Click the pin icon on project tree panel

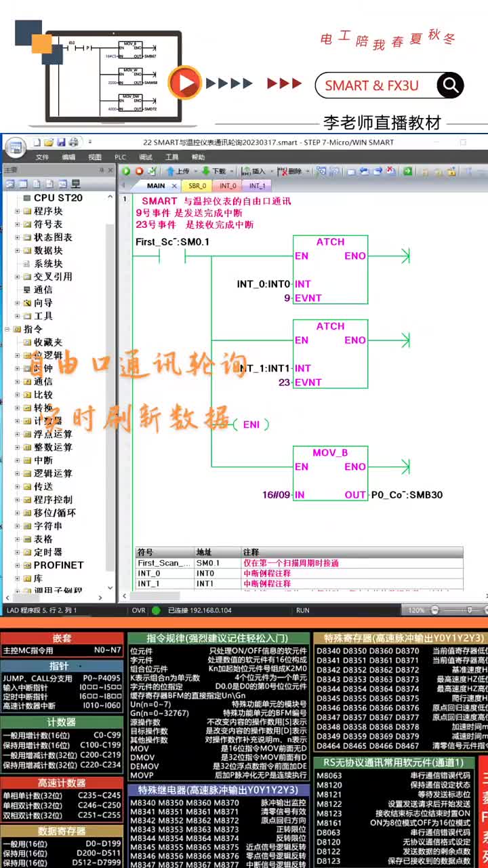tap(102, 170)
